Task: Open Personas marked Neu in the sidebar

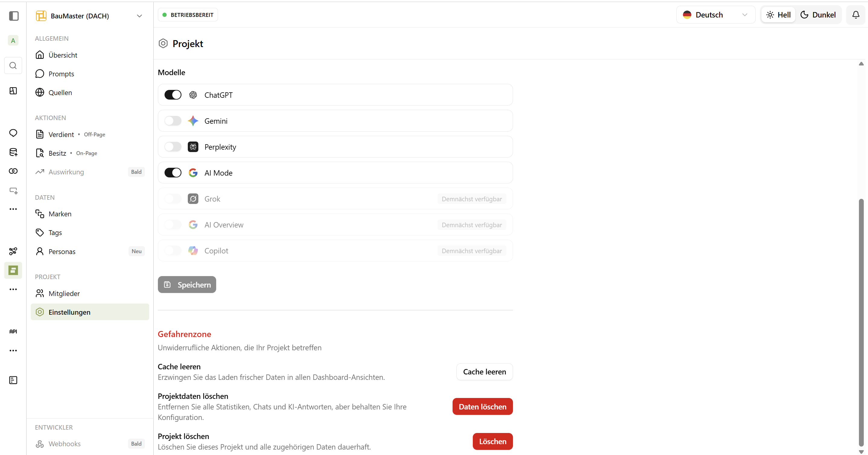Action: pyautogui.click(x=62, y=251)
